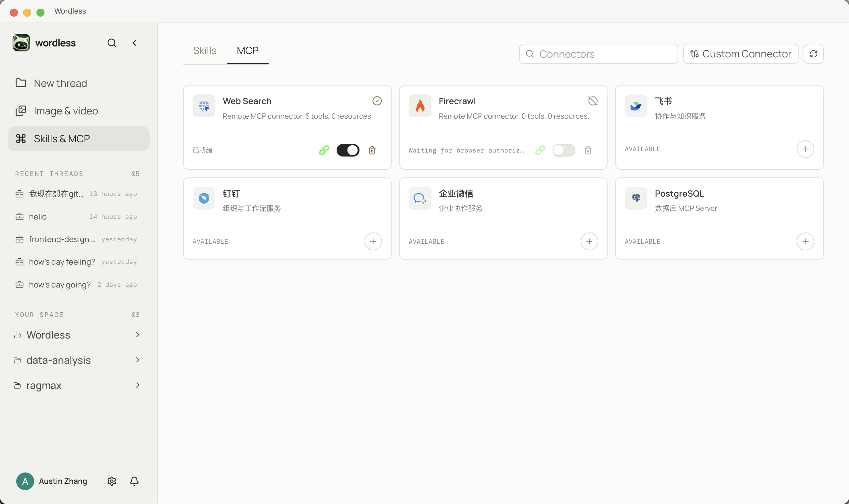The width and height of the screenshot is (849, 504).
Task: Delete the Firecrawl connector
Action: tap(588, 150)
